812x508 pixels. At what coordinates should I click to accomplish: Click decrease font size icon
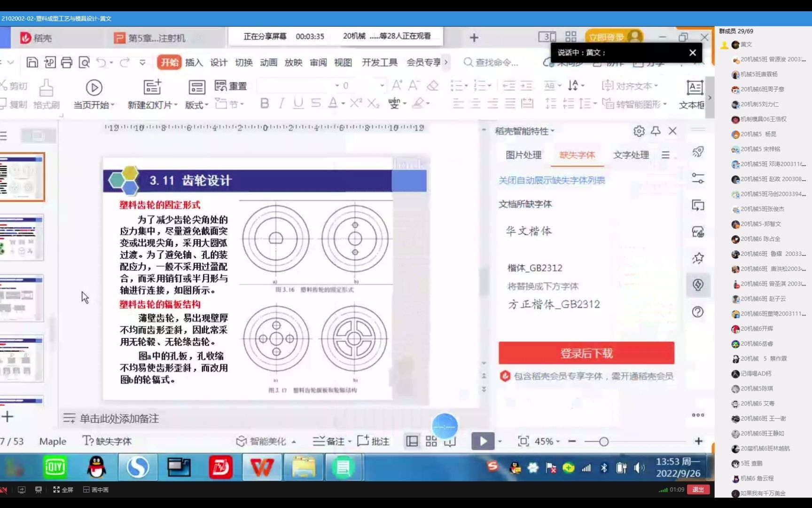(414, 86)
